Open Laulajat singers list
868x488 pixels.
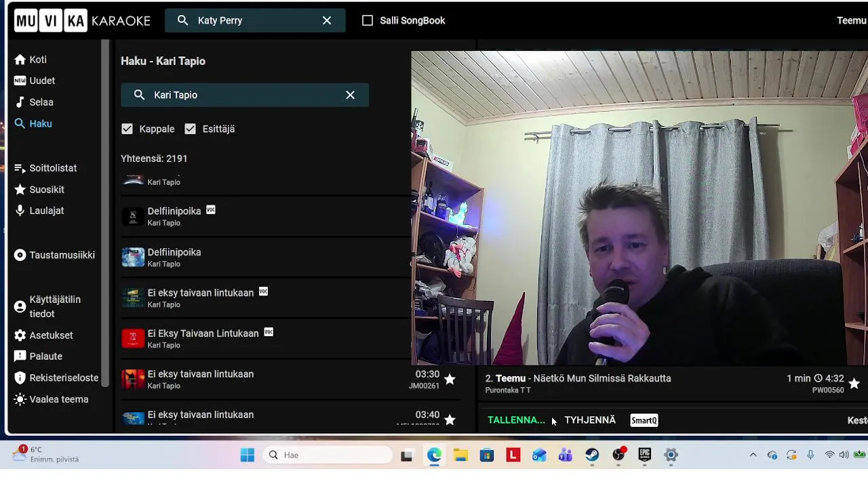(x=39, y=211)
